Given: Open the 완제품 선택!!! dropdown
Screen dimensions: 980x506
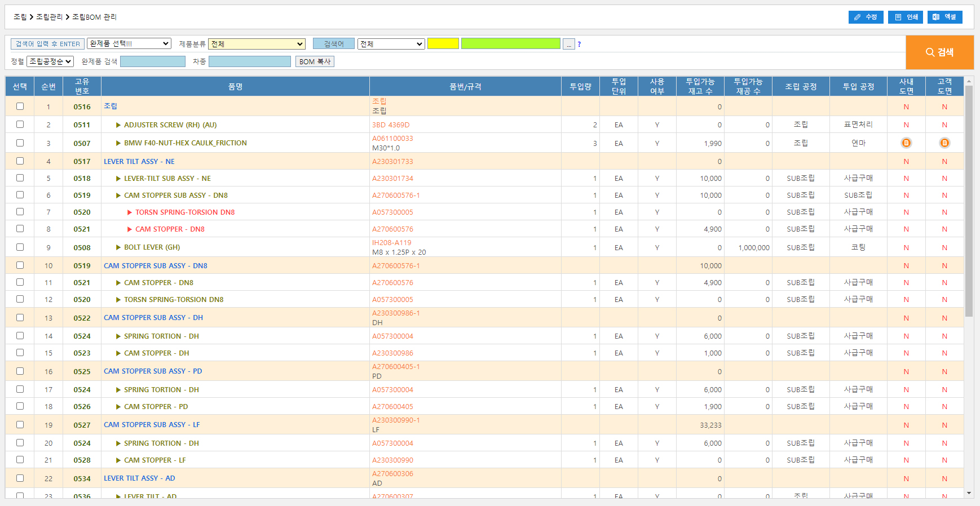Looking at the screenshot, I should click(129, 43).
